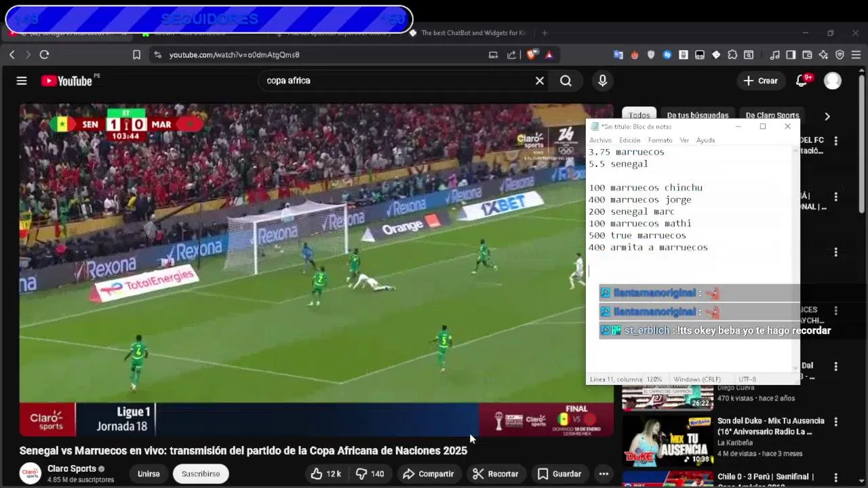Image resolution: width=868 pixels, height=488 pixels.
Task: Show more filter chips with right chevron
Action: pos(827,116)
